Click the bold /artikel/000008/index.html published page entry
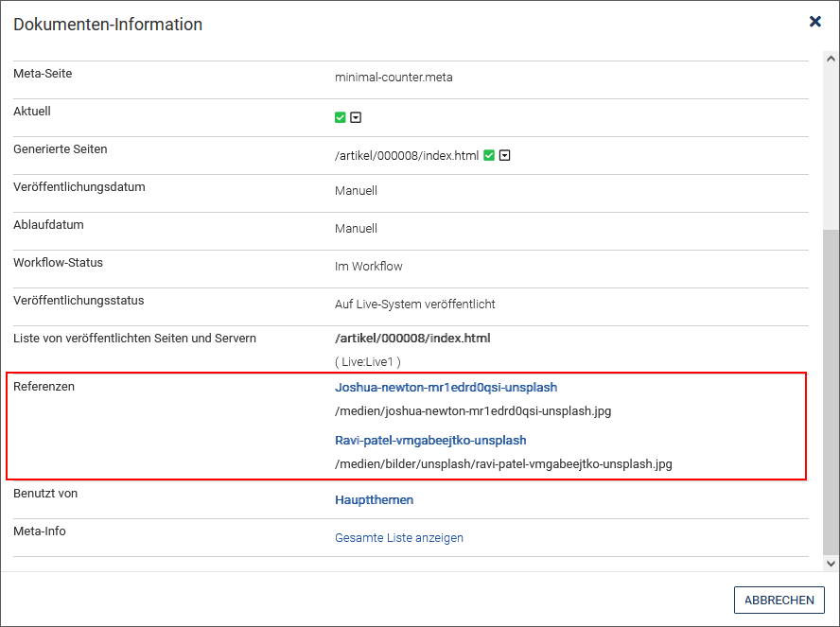 click(x=412, y=338)
